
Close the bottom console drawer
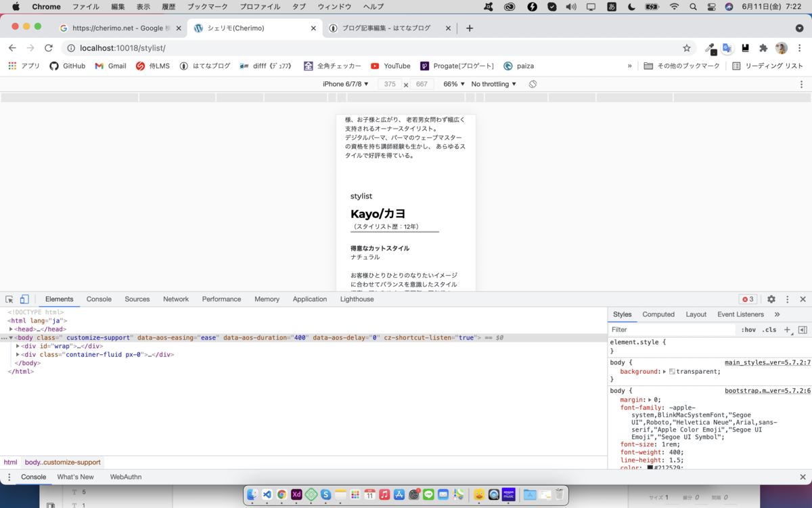click(803, 477)
